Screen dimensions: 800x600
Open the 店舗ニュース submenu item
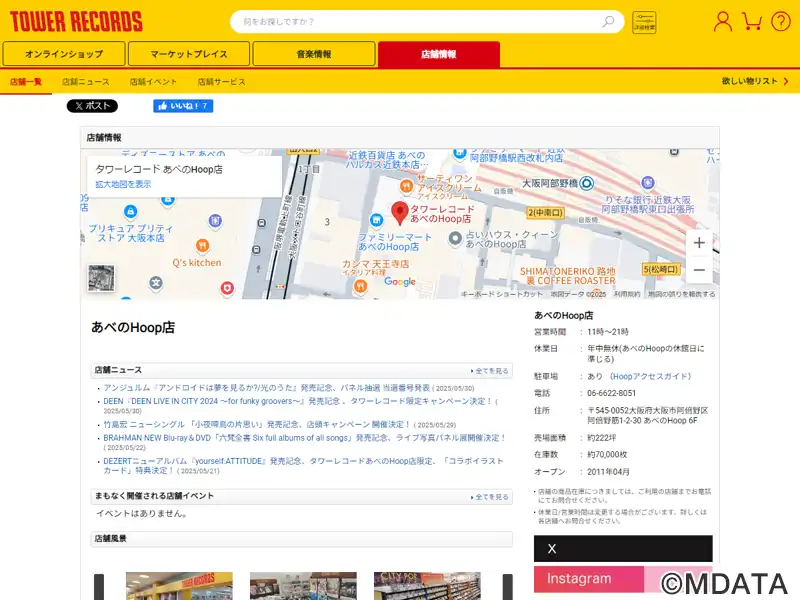[x=86, y=82]
